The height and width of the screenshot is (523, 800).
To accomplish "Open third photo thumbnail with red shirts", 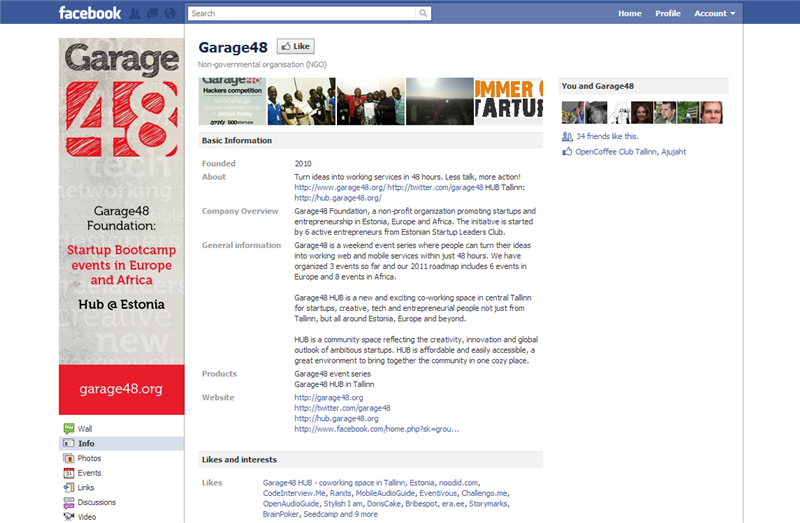I will tap(371, 101).
